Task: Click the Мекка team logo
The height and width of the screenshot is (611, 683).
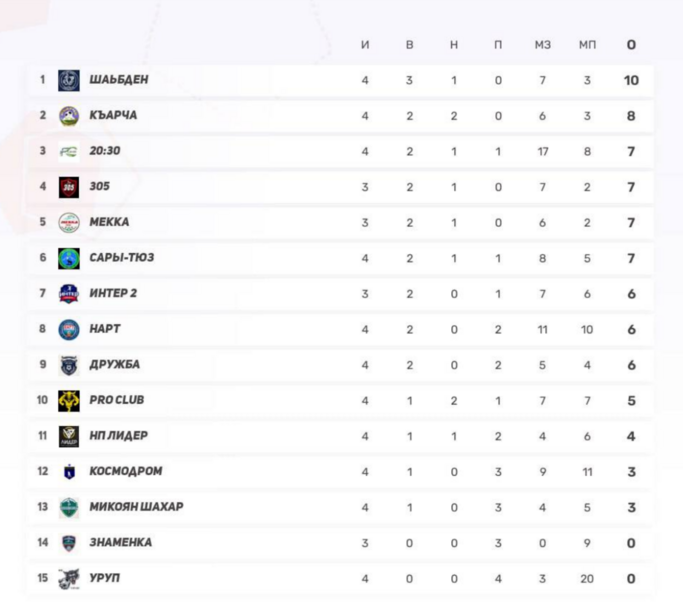Action: [68, 222]
